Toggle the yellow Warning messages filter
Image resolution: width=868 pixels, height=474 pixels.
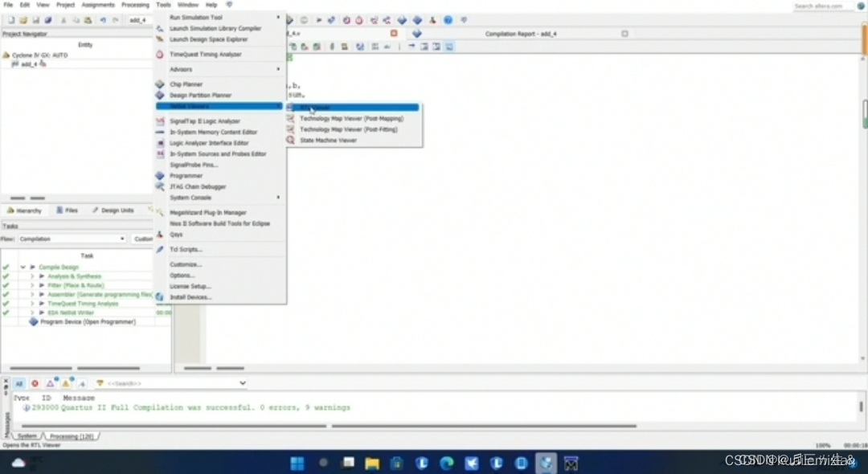pyautogui.click(x=66, y=383)
